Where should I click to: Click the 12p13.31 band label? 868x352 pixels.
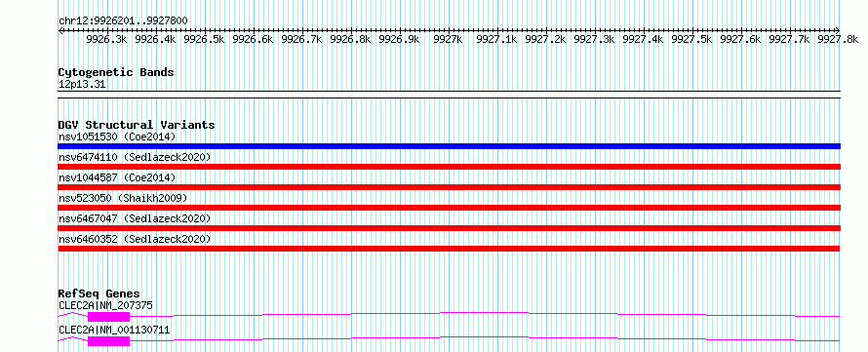pos(82,85)
